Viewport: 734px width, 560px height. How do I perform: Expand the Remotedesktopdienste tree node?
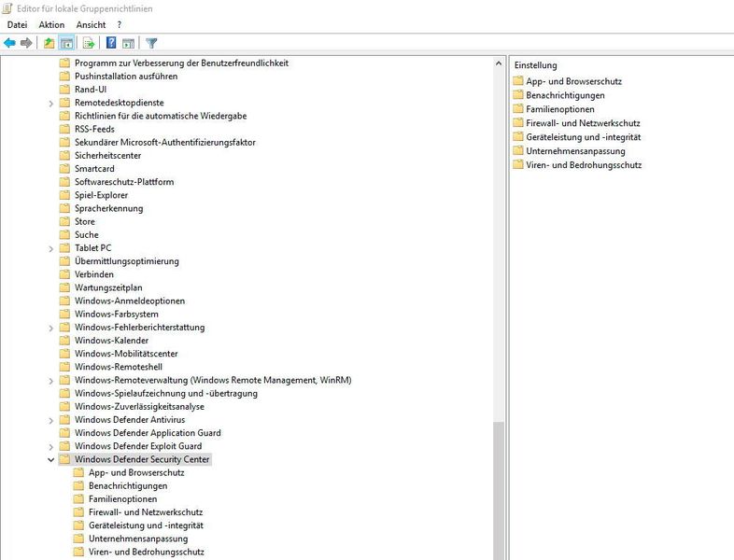click(51, 104)
